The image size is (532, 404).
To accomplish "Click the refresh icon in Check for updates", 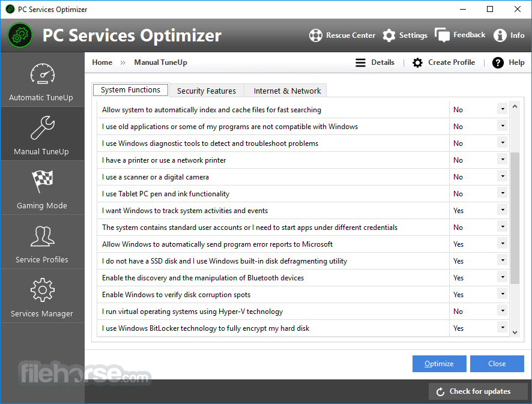I will coord(440,392).
